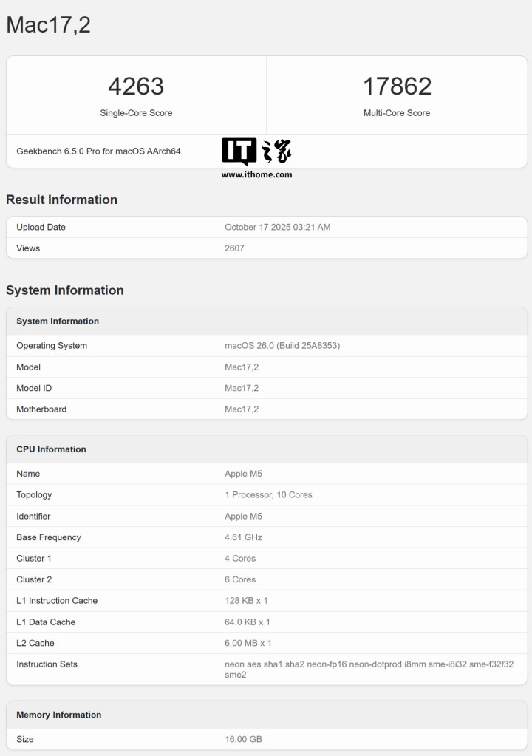The height and width of the screenshot is (756, 532).
Task: Select the 6.00 MB x 1 value
Action: [248, 643]
